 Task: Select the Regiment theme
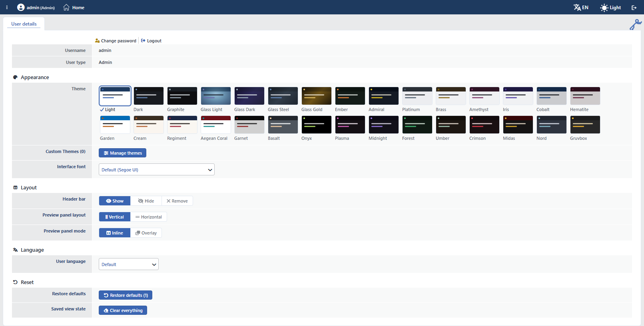pyautogui.click(x=182, y=125)
